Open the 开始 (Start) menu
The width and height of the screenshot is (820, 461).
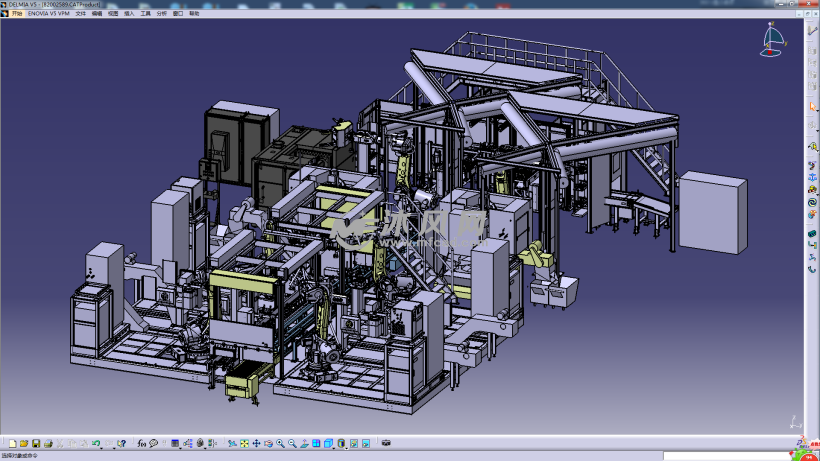click(15, 14)
